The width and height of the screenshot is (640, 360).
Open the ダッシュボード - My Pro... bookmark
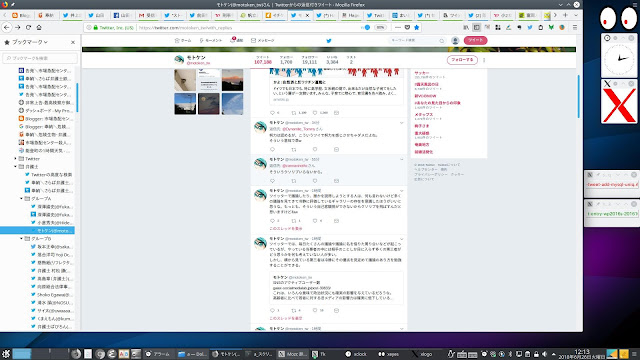(46, 111)
